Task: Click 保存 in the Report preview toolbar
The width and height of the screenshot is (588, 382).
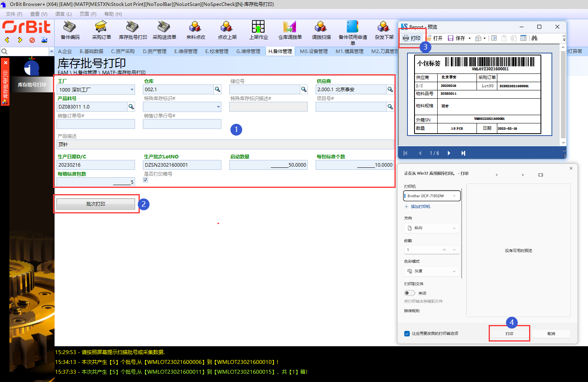Action: click(x=457, y=38)
